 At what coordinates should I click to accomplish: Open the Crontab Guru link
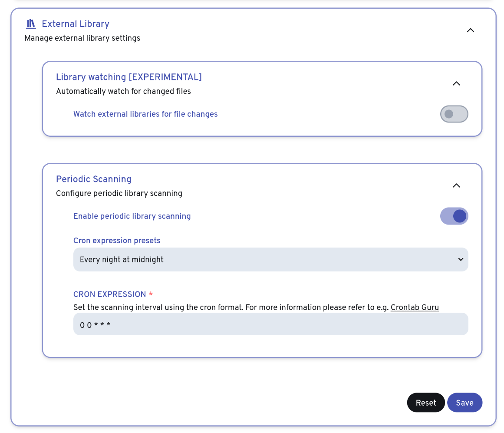[415, 307]
